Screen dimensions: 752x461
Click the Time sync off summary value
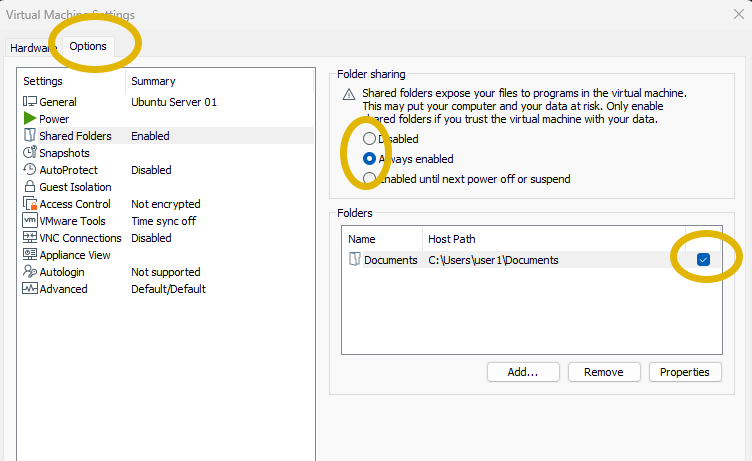coord(164,221)
